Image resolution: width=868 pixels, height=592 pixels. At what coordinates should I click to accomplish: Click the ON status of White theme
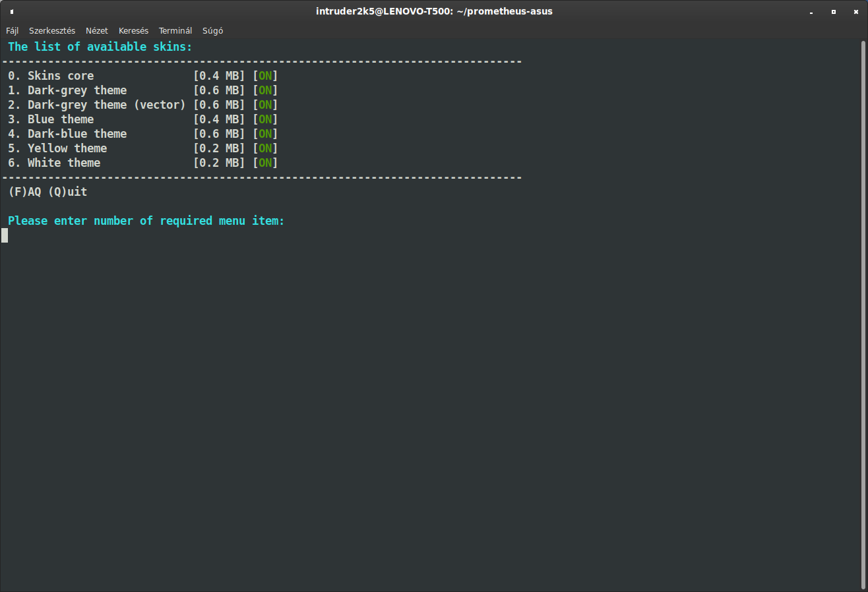265,163
